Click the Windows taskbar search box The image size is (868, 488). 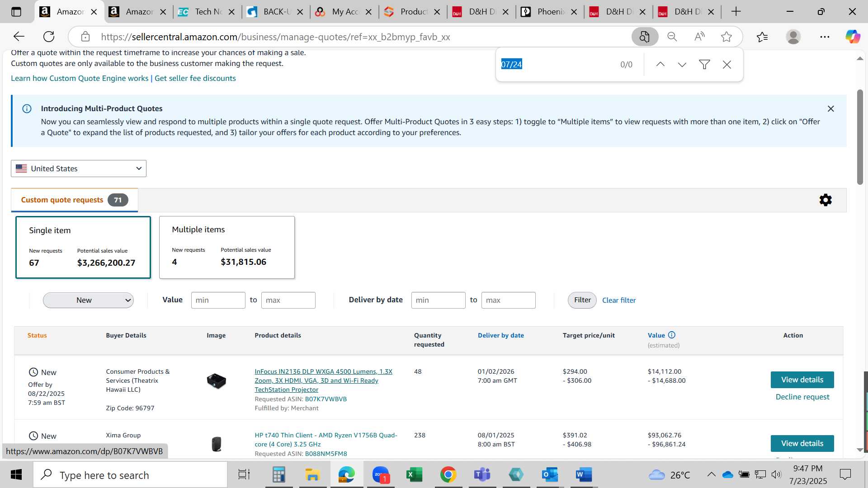coord(130,475)
